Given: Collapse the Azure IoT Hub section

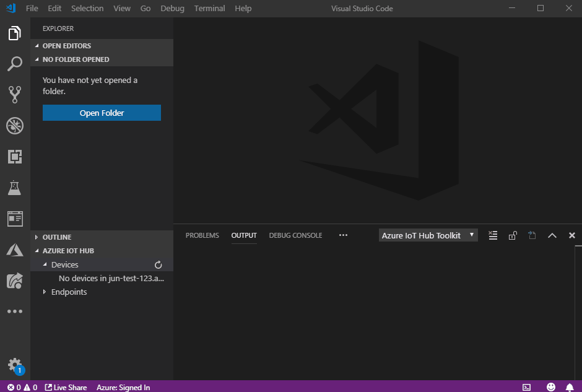Looking at the screenshot, I should coord(102,251).
